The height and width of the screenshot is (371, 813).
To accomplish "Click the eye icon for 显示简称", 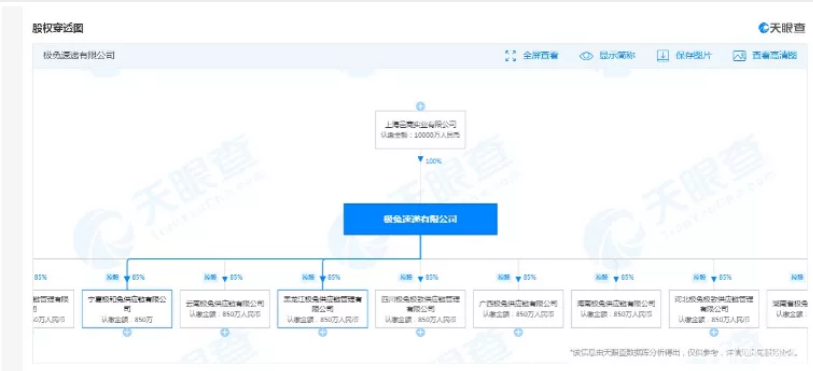I will [586, 56].
